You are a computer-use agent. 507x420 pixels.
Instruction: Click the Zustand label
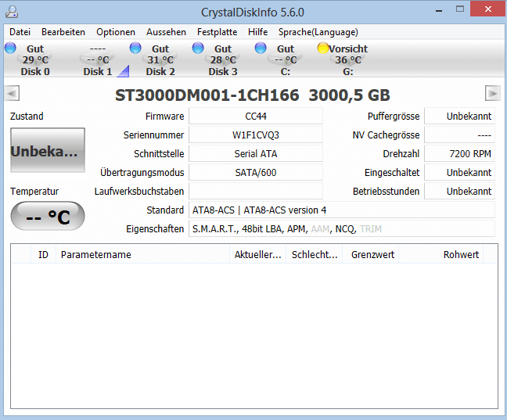pos(27,116)
